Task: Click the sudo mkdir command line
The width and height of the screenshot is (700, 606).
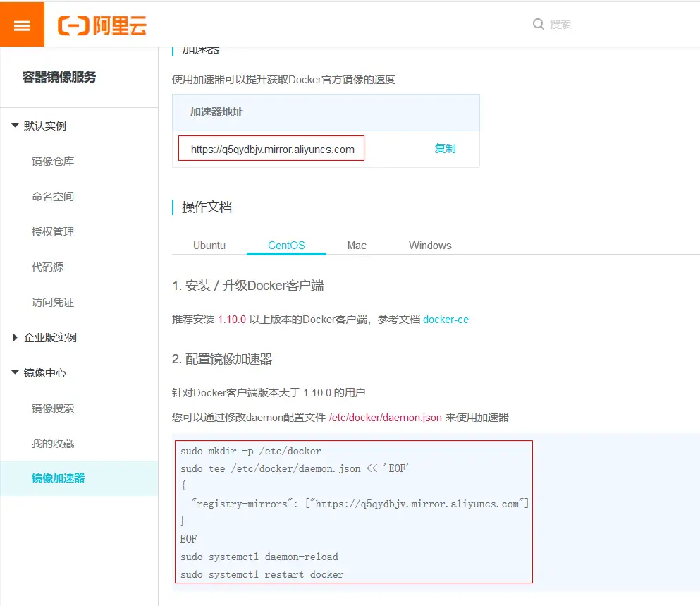Action: (x=250, y=451)
